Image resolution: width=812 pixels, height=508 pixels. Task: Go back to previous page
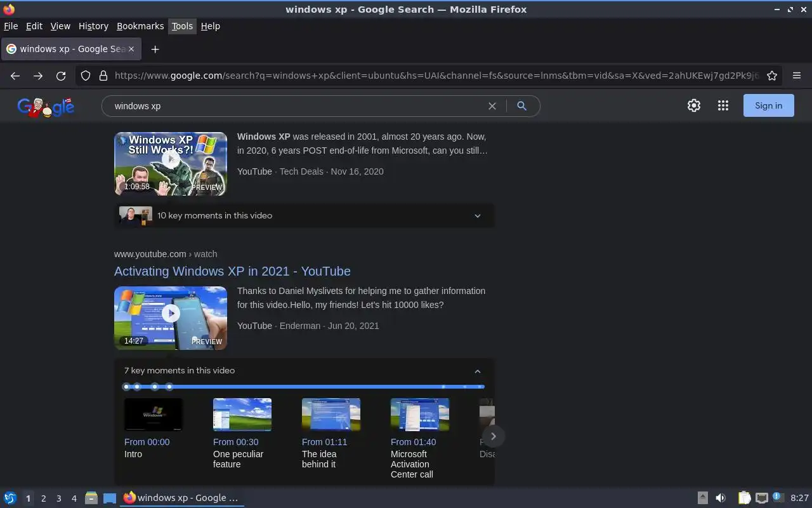coord(15,76)
